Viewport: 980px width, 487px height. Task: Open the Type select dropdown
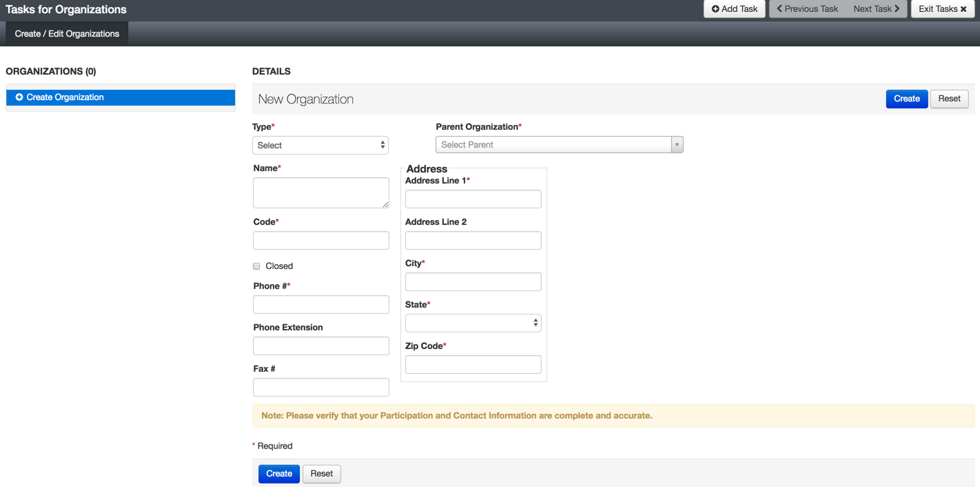tap(320, 145)
